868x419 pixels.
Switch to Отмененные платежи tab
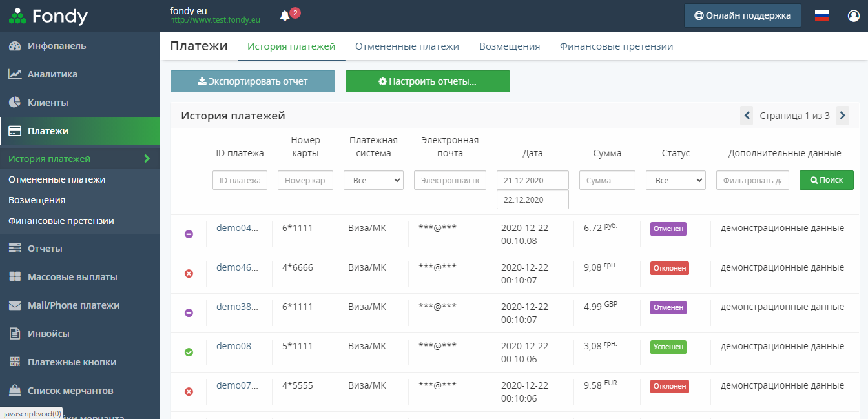[407, 46]
